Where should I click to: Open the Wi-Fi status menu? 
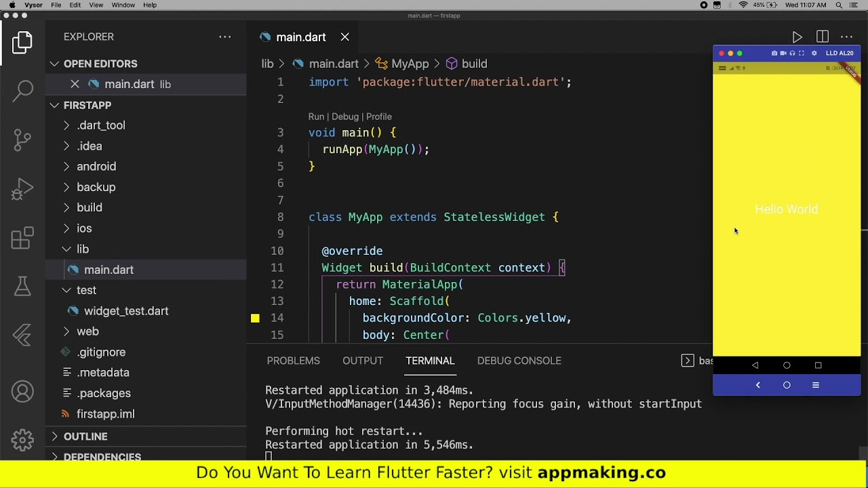[743, 5]
